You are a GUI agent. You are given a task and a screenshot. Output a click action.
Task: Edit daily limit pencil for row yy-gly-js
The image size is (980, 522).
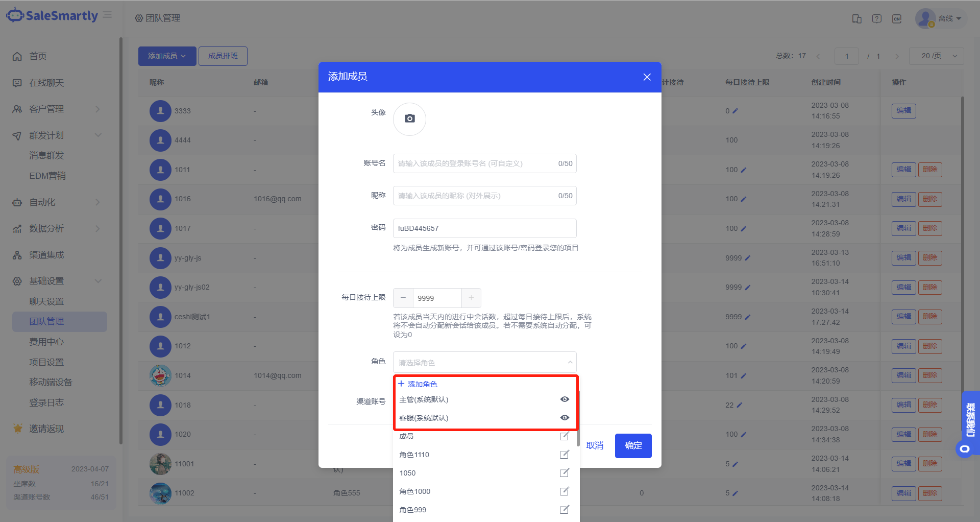click(747, 258)
